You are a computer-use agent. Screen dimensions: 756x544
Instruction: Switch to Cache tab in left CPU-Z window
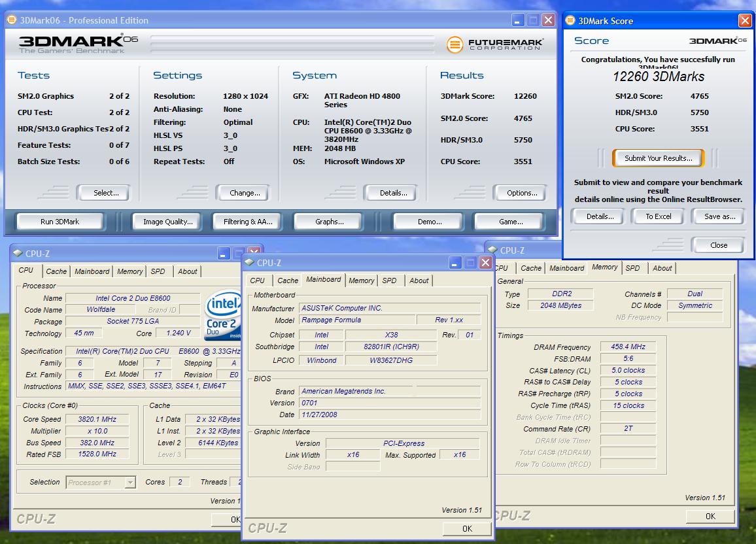coord(56,271)
